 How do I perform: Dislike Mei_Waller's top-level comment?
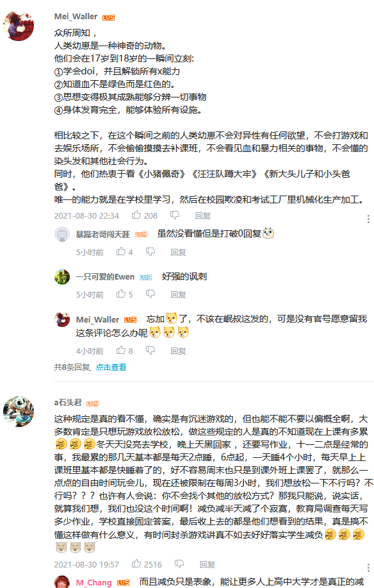pos(175,215)
